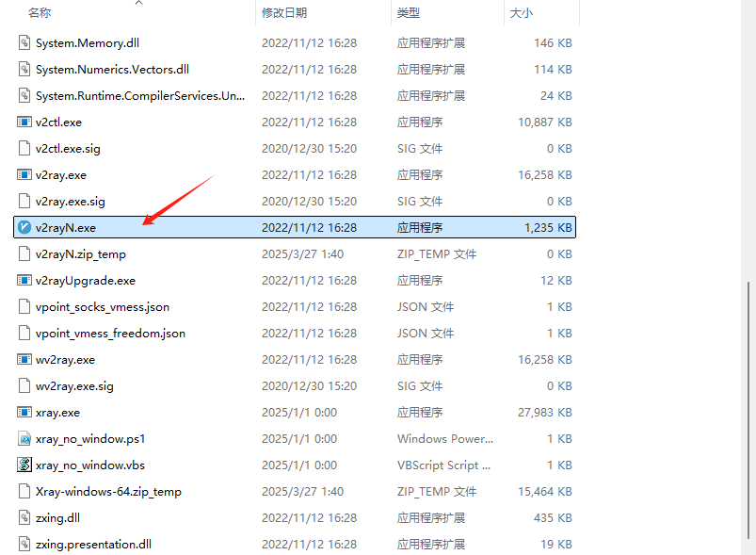Click the VBScript Script type of xray_no_window.vbs
Viewport: 756px width, 555px height.
[443, 465]
